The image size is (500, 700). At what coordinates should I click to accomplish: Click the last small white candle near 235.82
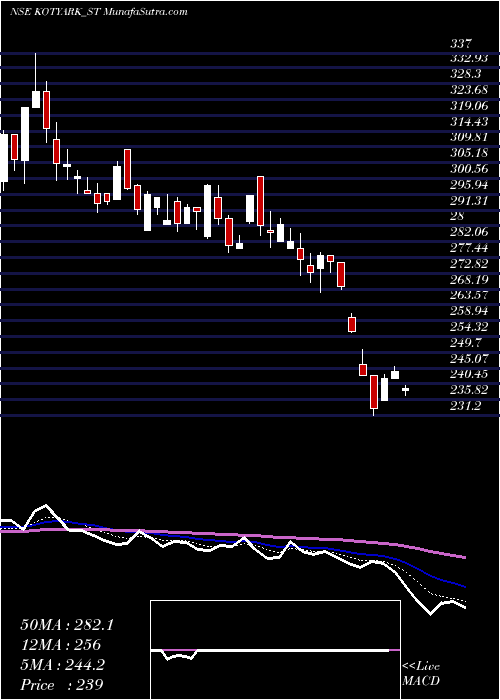[405, 390]
